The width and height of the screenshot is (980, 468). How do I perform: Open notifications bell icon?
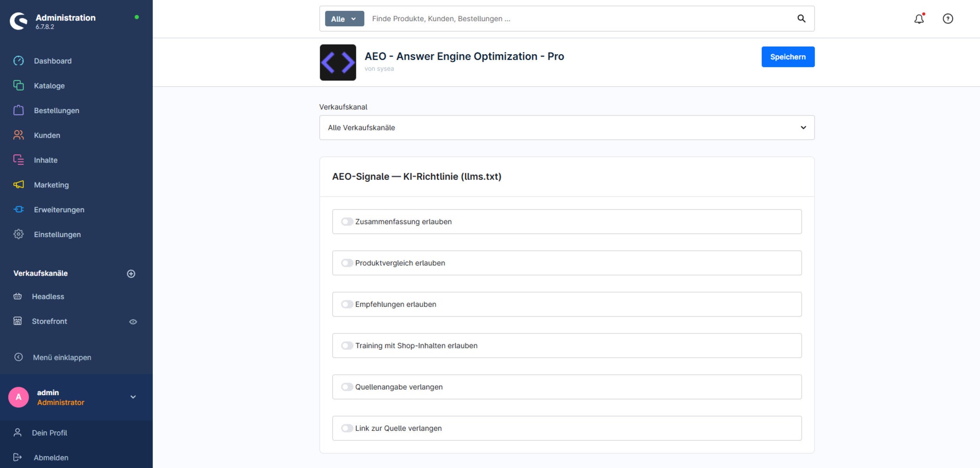point(919,19)
